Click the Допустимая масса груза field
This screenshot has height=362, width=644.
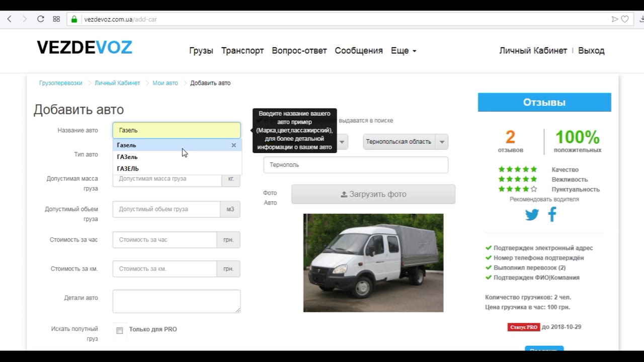(x=167, y=179)
